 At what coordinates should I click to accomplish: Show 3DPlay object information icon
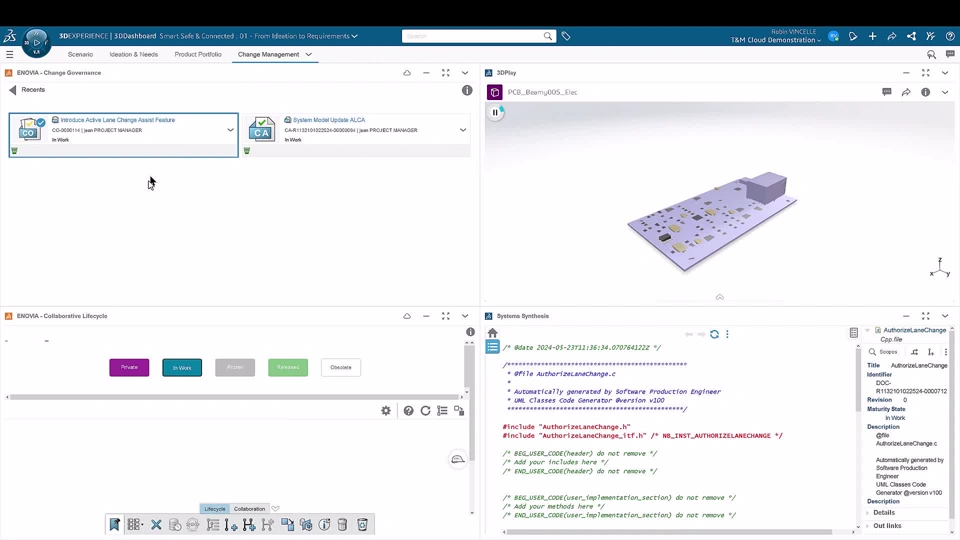(926, 92)
